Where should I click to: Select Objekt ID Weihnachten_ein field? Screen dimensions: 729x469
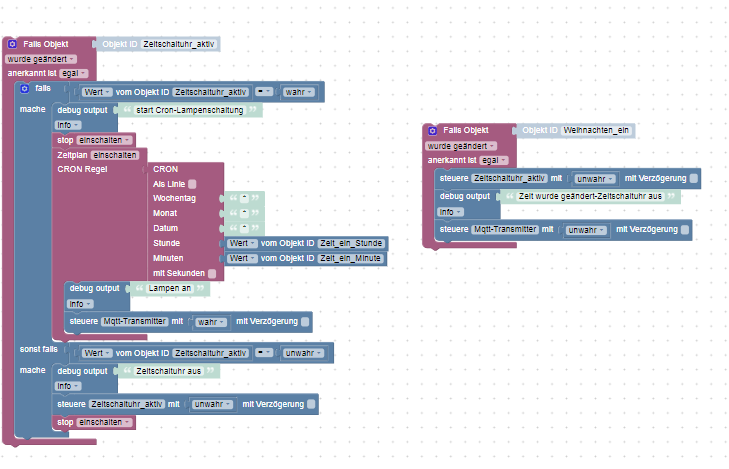pos(596,131)
